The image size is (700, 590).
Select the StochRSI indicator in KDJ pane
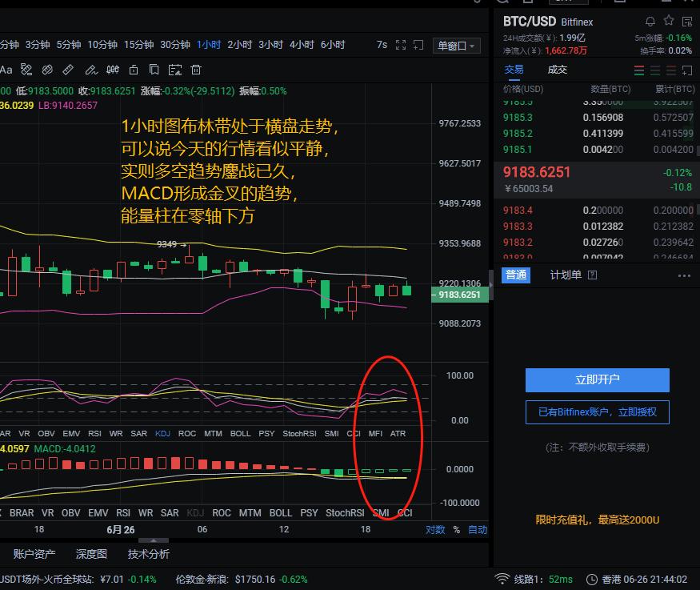301,434
